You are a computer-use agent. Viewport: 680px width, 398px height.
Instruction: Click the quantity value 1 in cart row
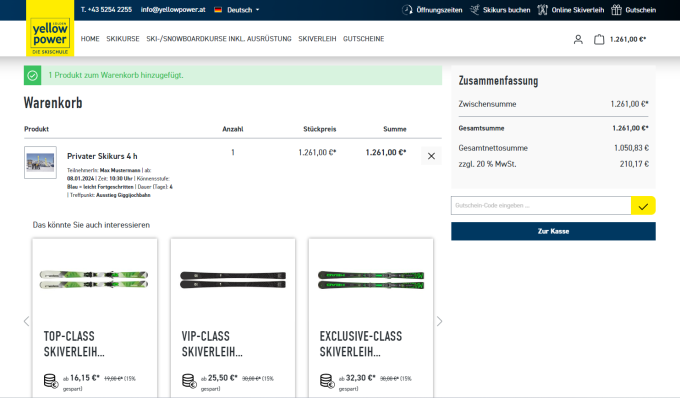233,153
